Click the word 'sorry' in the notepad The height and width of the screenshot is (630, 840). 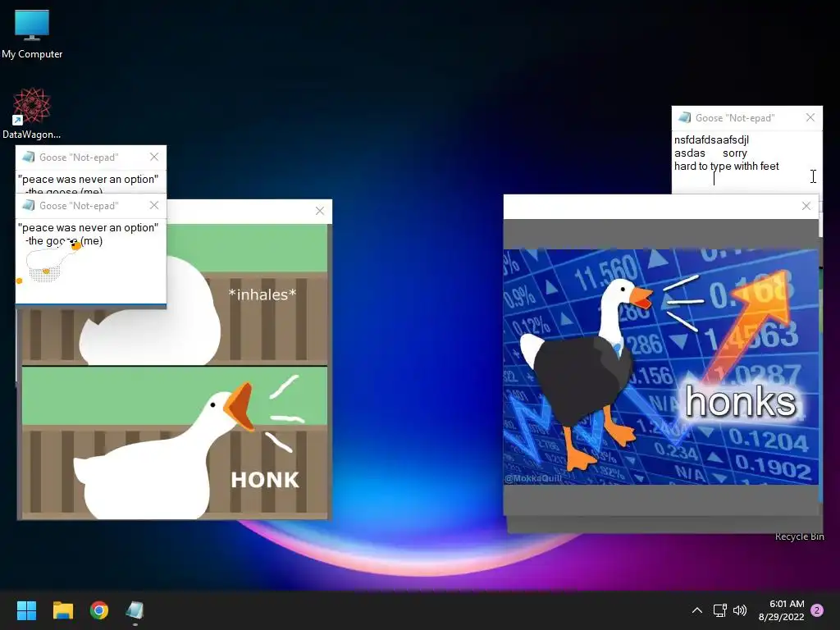tap(735, 153)
